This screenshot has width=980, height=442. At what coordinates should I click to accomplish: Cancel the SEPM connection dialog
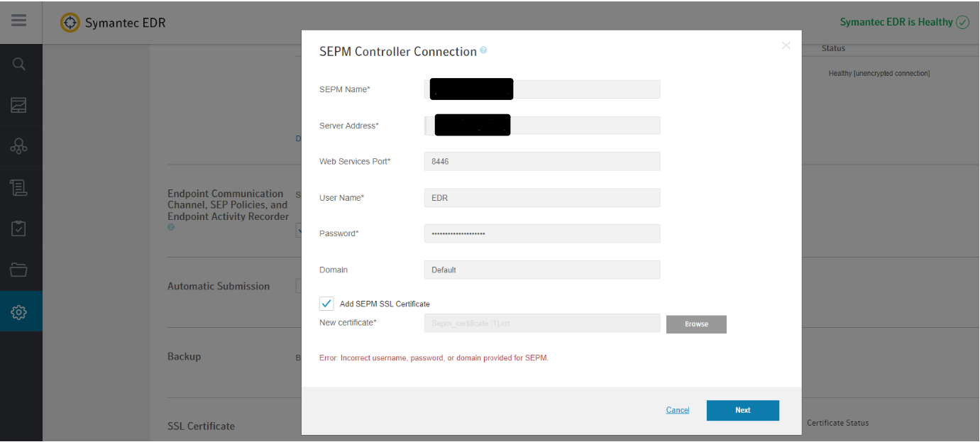click(x=678, y=410)
